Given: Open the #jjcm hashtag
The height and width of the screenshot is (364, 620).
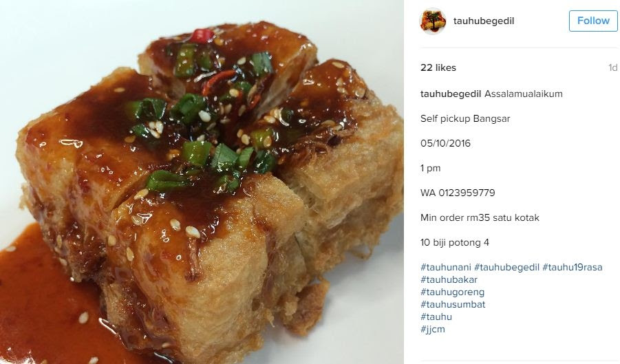Looking at the screenshot, I should [433, 329].
